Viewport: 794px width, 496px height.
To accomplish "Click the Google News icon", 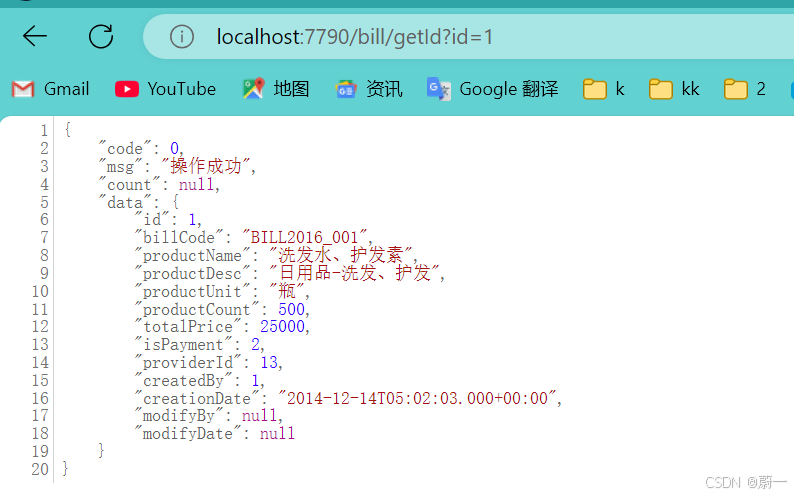I will point(346,90).
